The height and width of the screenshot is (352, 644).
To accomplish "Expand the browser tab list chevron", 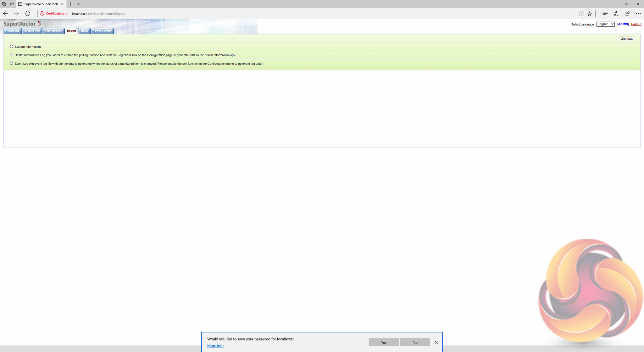I will tap(79, 4).
